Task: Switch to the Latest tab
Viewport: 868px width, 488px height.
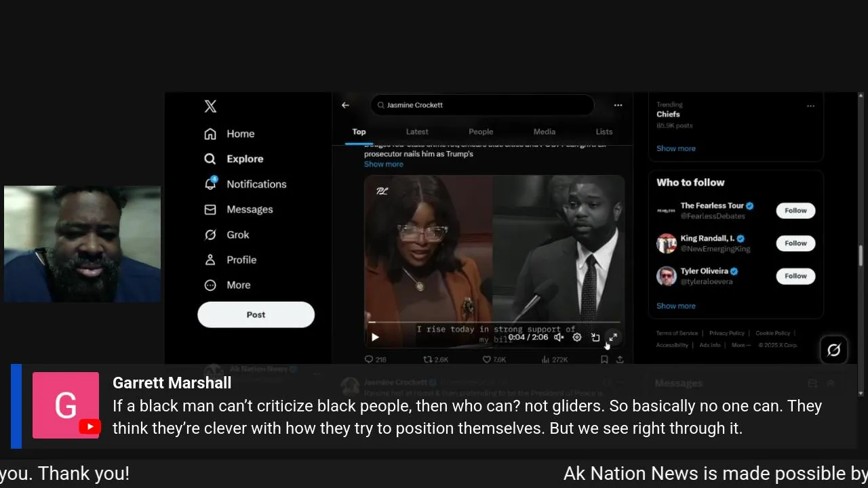Action: click(417, 131)
